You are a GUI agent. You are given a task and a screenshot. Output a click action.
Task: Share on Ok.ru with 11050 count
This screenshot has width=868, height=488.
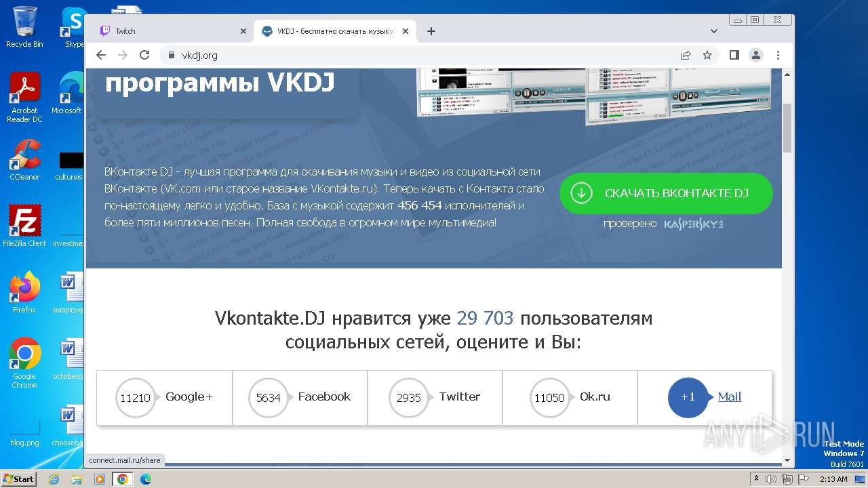click(x=570, y=397)
